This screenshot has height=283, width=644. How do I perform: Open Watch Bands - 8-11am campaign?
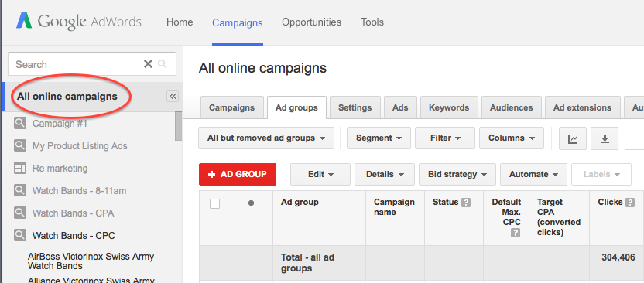click(79, 191)
